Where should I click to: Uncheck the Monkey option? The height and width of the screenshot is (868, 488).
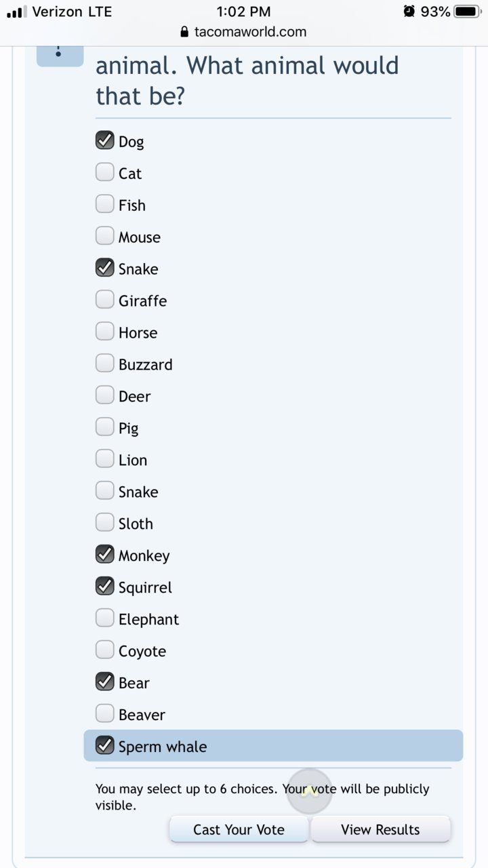coord(104,555)
